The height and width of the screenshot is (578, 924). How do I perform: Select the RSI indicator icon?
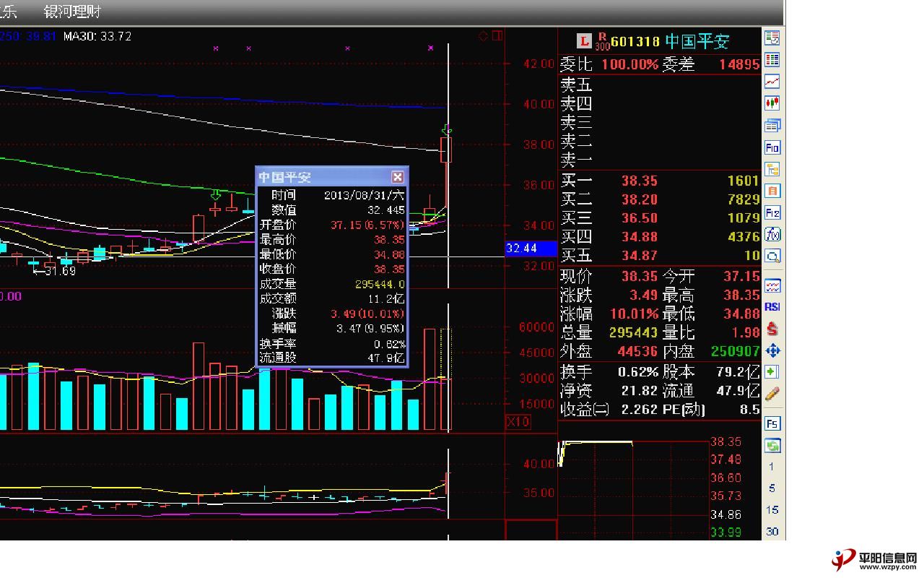(772, 307)
